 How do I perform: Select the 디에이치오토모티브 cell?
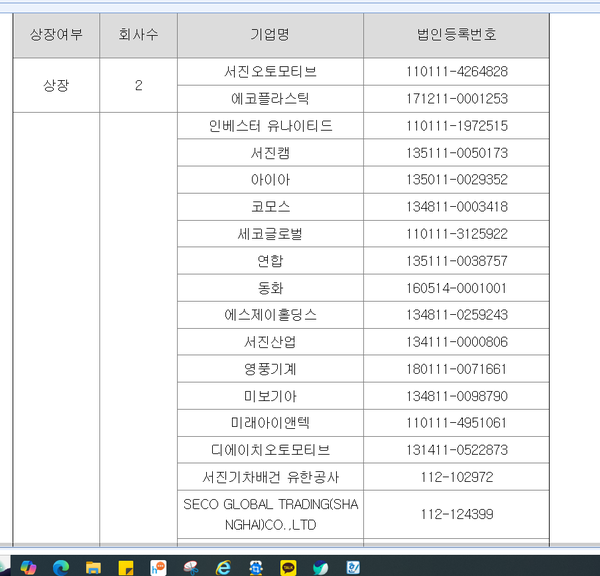click(270, 450)
